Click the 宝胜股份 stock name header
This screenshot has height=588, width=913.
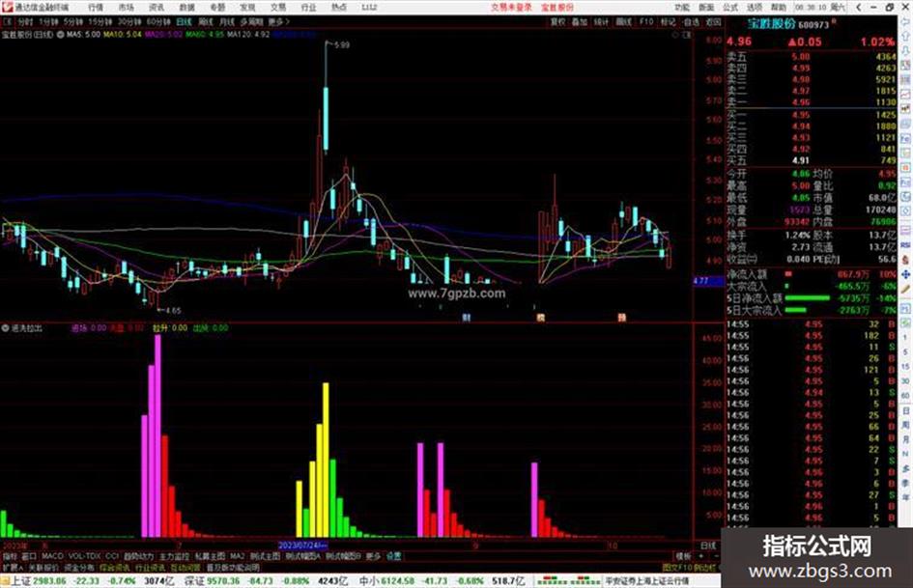click(x=771, y=24)
